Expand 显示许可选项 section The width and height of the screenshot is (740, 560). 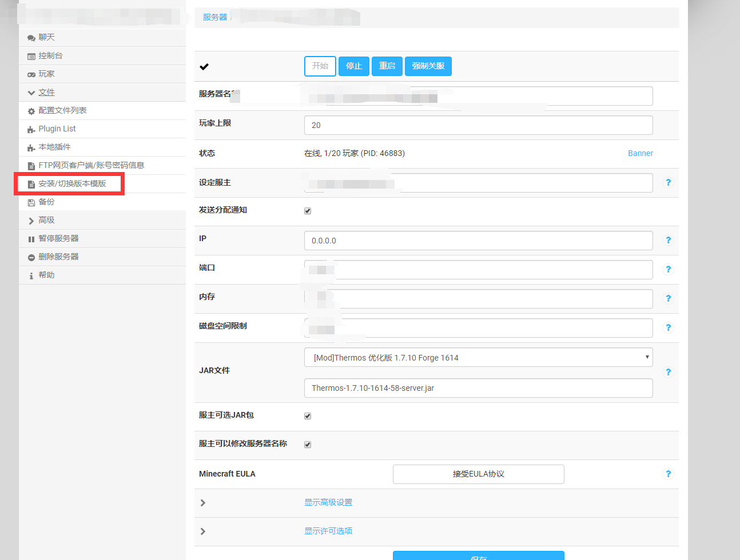click(328, 531)
